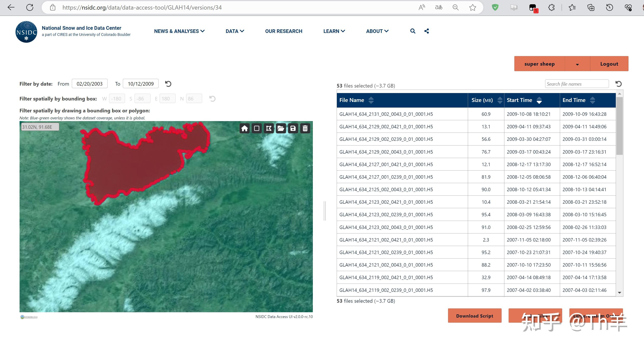Expand the LEARN menu

click(x=334, y=31)
